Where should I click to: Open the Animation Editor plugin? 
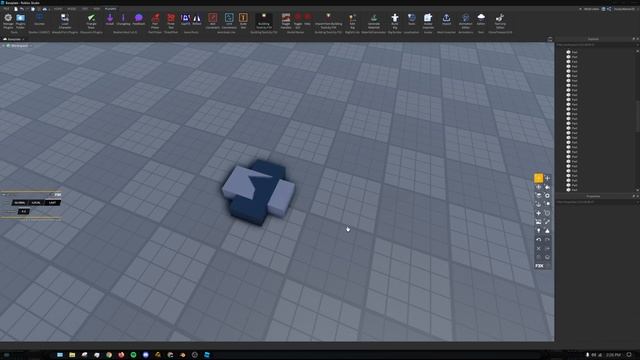pyautogui.click(x=465, y=20)
